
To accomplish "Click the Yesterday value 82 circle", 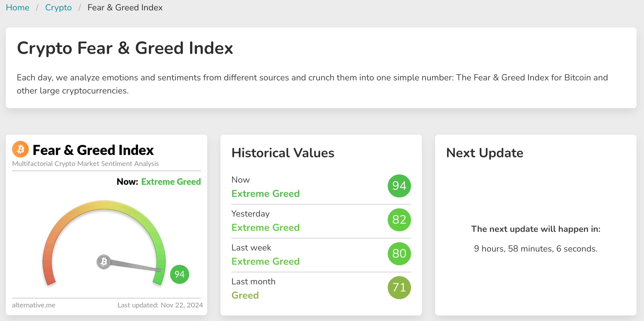I will point(399,220).
